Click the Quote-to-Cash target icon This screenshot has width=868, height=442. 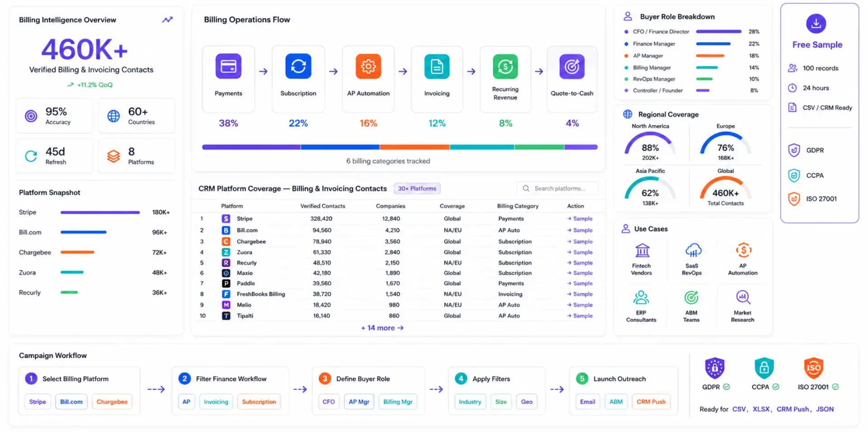click(x=572, y=66)
